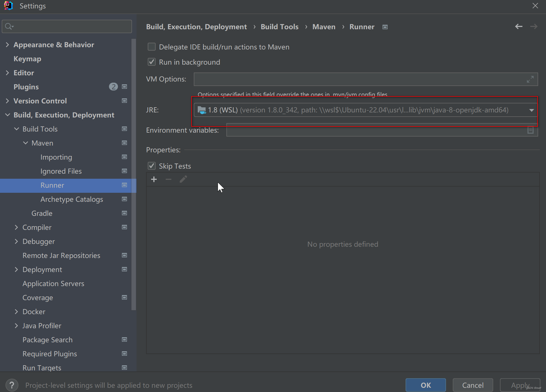Click project-level icon next to Coverage
The width and height of the screenshot is (546, 392).
click(x=124, y=297)
